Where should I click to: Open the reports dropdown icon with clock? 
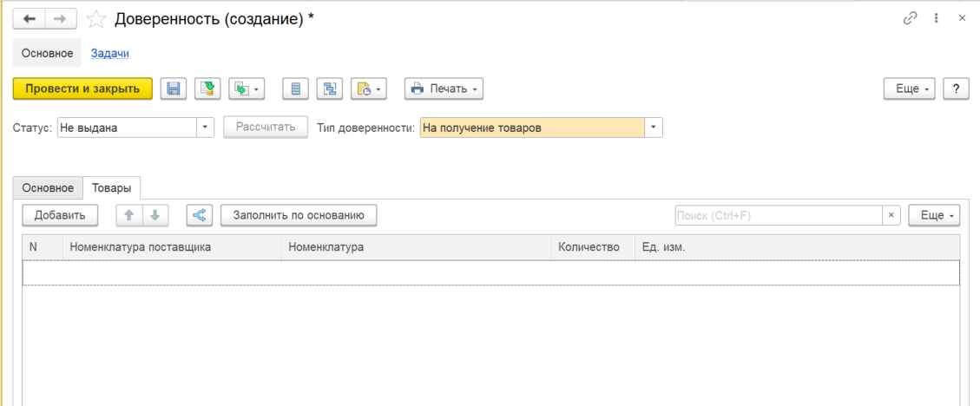click(x=369, y=88)
